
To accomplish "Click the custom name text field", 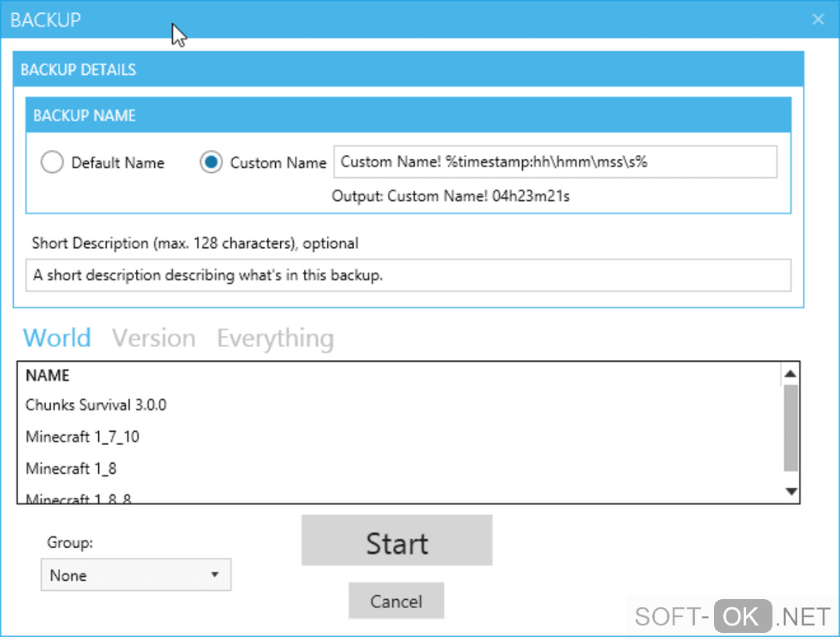I will [554, 162].
